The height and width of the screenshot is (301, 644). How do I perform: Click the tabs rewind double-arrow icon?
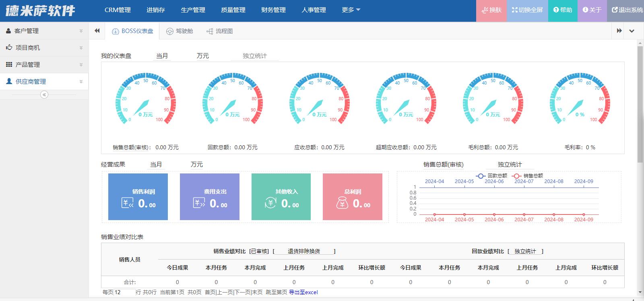click(x=97, y=31)
